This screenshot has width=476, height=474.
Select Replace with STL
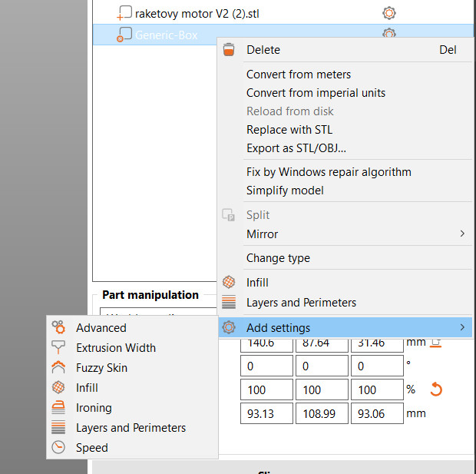[289, 130]
